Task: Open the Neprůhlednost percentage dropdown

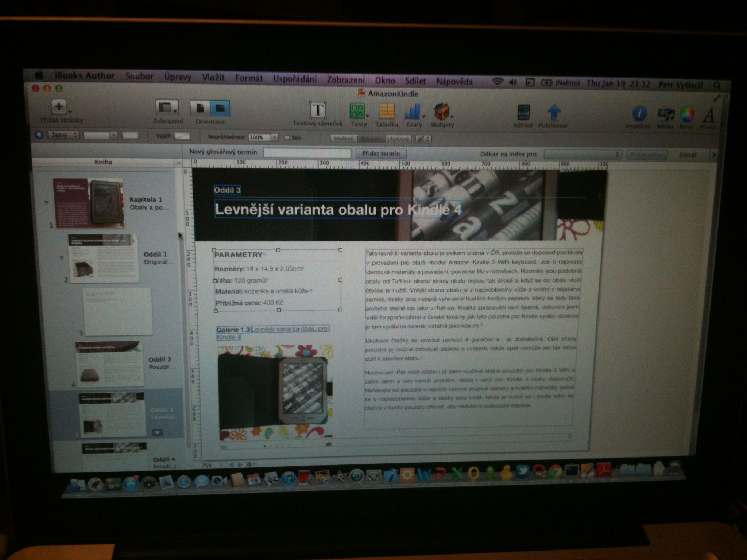Action: click(275, 137)
